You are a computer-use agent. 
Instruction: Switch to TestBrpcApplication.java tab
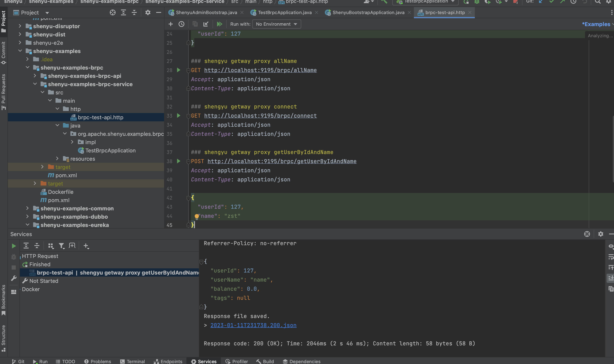(x=284, y=12)
